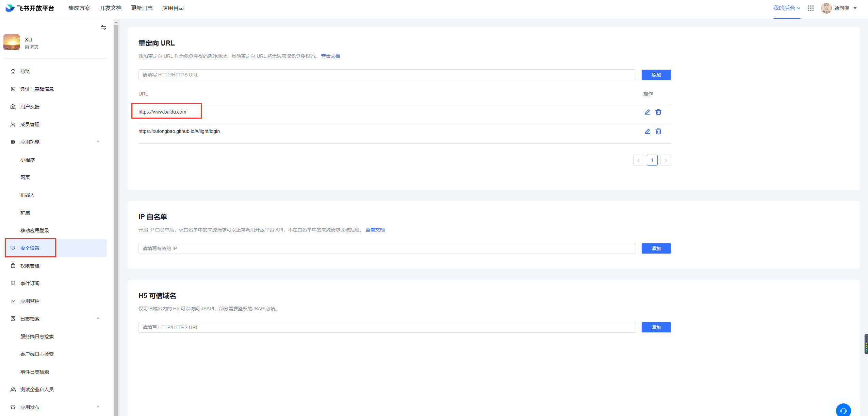Delete the xutongbao.github.io redirect URL

pos(658,132)
